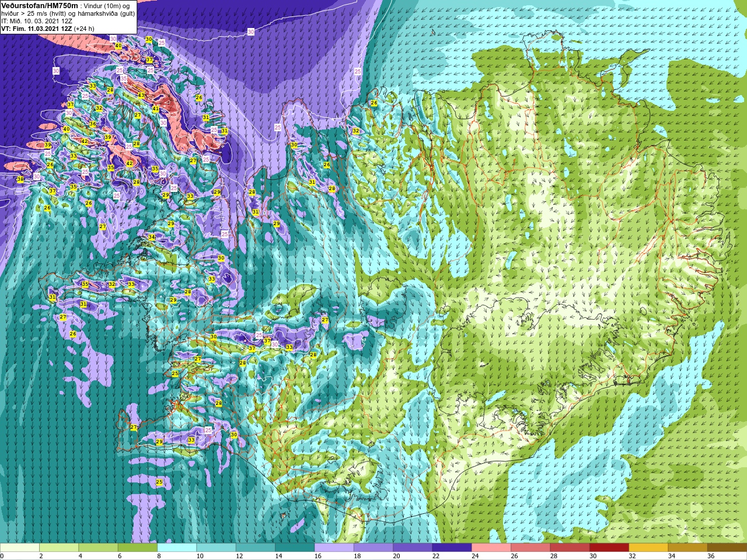
Task: Select the number 20 on the legend scale
Action: pos(396,556)
